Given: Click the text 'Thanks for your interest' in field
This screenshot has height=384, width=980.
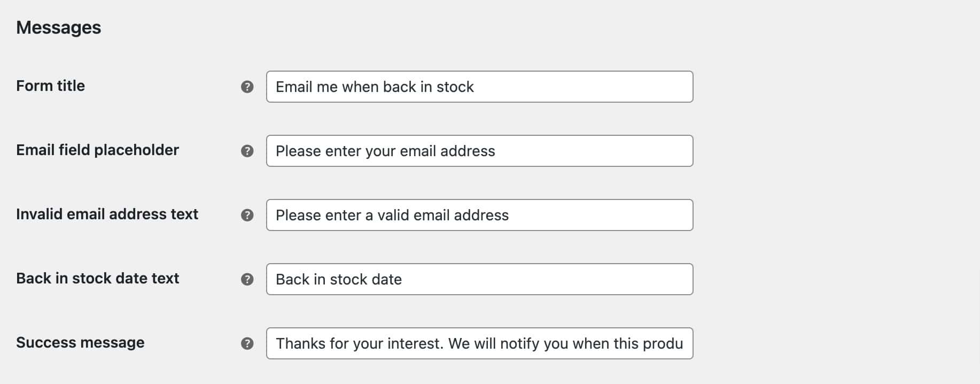Looking at the screenshot, I should tap(360, 343).
